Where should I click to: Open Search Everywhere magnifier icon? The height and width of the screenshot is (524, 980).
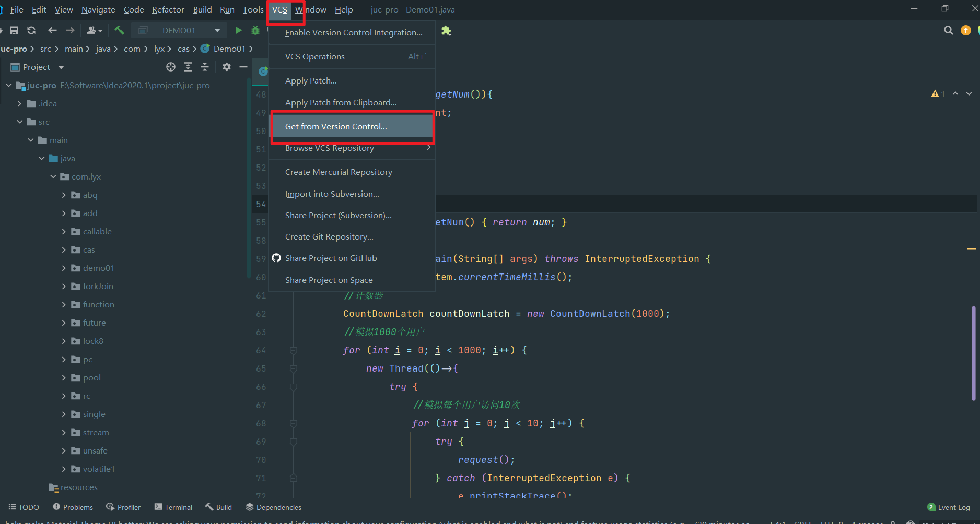point(949,30)
